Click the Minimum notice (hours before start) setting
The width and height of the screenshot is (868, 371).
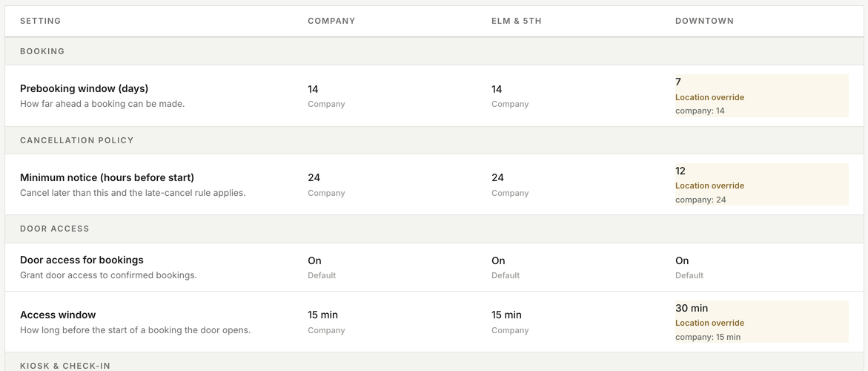(107, 178)
